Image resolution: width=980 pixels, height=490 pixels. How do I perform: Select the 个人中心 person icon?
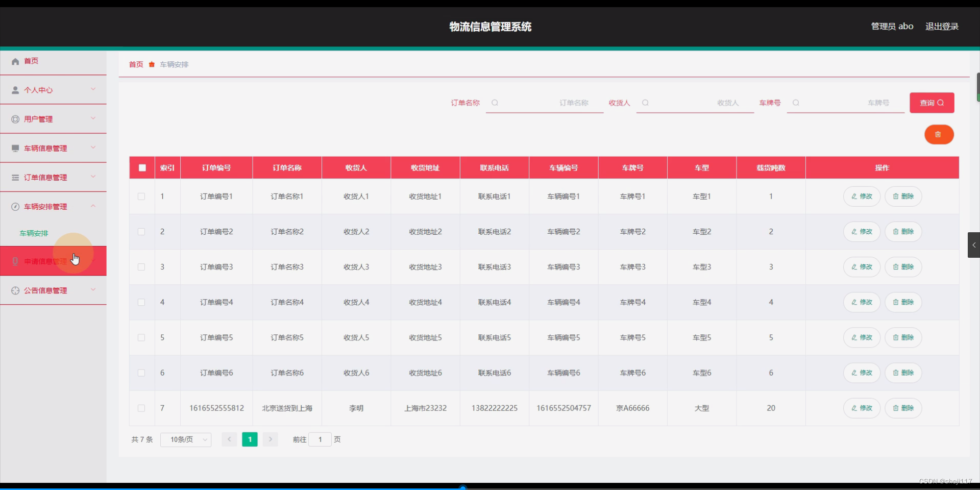click(x=15, y=90)
